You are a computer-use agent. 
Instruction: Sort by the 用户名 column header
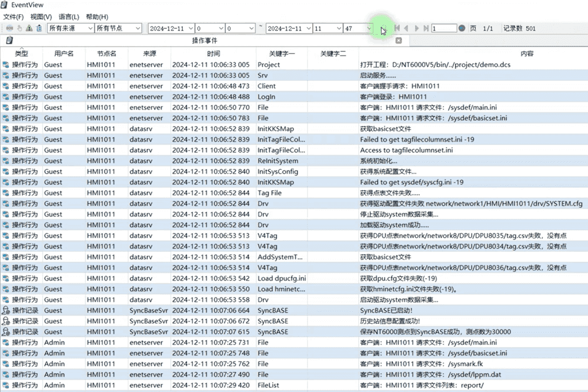(64, 54)
